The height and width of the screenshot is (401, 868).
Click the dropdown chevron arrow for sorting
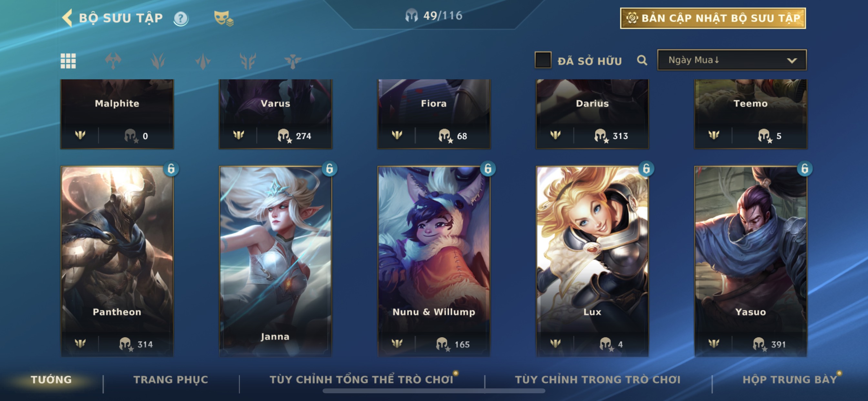pyautogui.click(x=791, y=61)
